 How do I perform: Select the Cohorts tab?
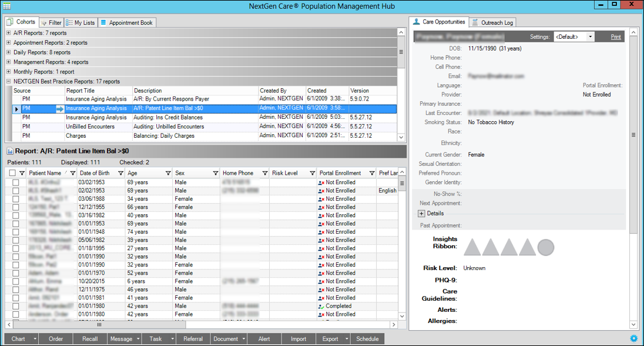22,22
